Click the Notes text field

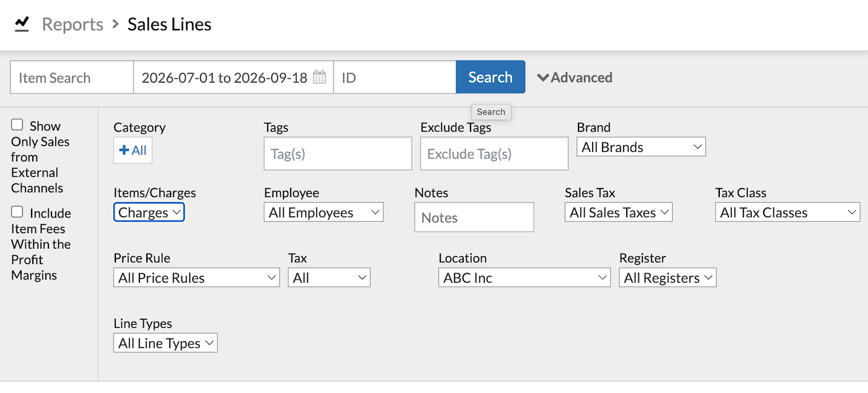tap(474, 218)
